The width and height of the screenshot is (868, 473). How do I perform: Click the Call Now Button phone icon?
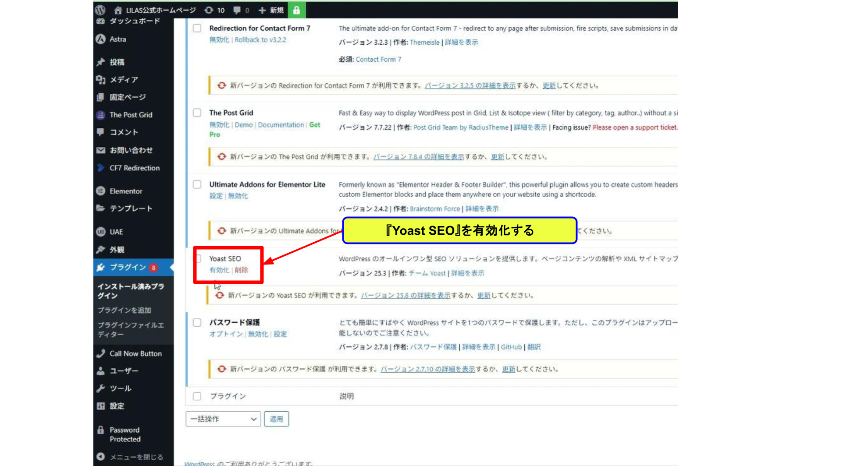pos(101,353)
